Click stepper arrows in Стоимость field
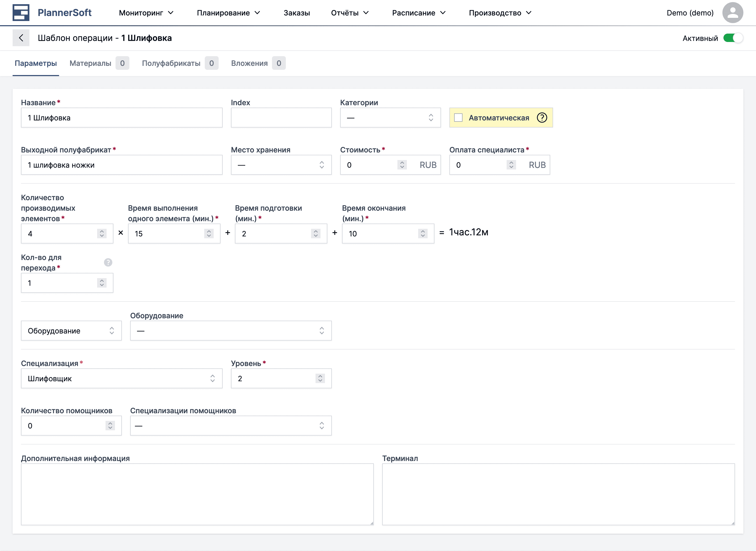Image resolution: width=756 pixels, height=551 pixels. [402, 165]
